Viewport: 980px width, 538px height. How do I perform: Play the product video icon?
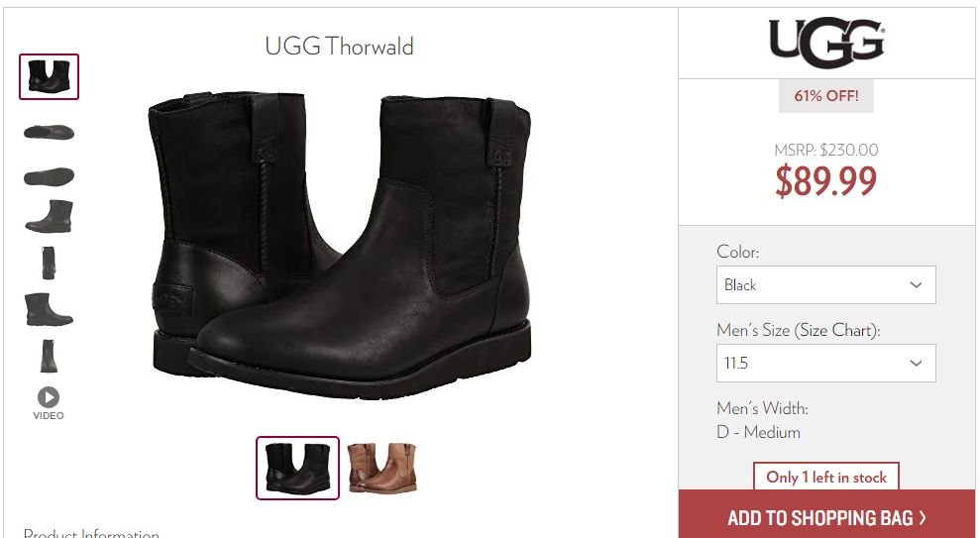[x=49, y=397]
